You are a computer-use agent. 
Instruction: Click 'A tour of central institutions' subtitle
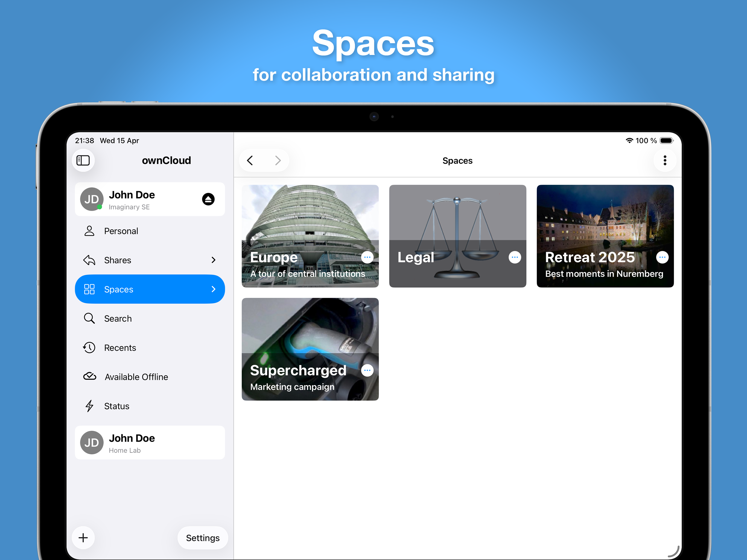(x=308, y=274)
